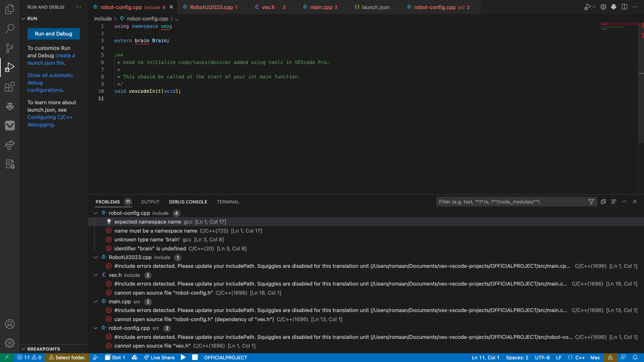Viewport: 644px width, 362px height.
Task: Click the Manage gear icon in activity bar
Action: coord(10,343)
